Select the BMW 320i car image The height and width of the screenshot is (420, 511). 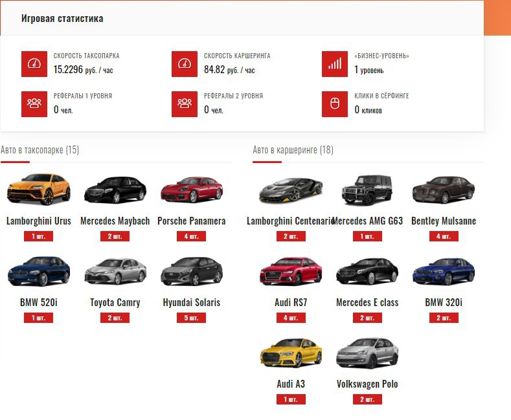[444, 272]
